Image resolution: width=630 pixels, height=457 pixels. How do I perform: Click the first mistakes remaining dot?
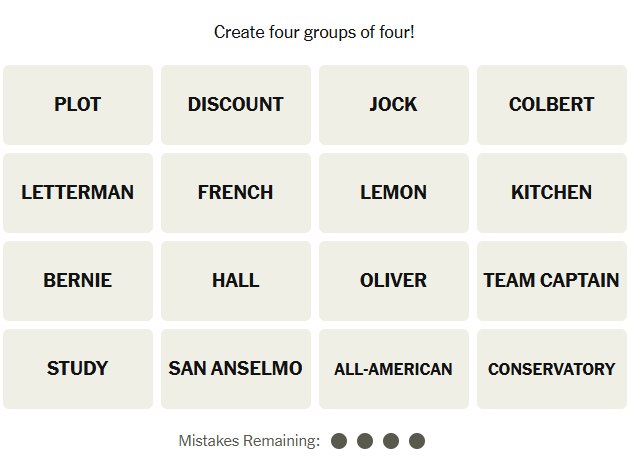click(x=339, y=441)
